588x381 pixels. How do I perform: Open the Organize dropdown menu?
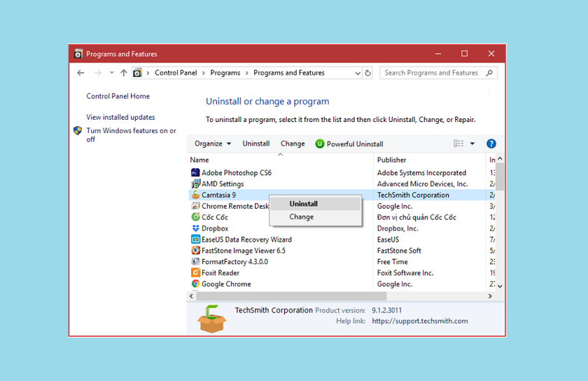tap(213, 144)
